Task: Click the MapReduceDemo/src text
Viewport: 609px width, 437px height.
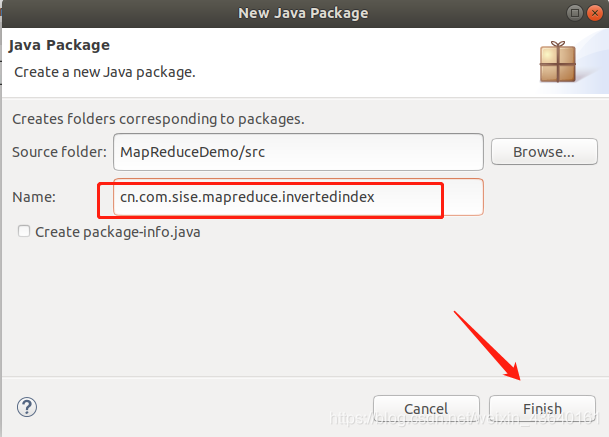Action: click(193, 152)
